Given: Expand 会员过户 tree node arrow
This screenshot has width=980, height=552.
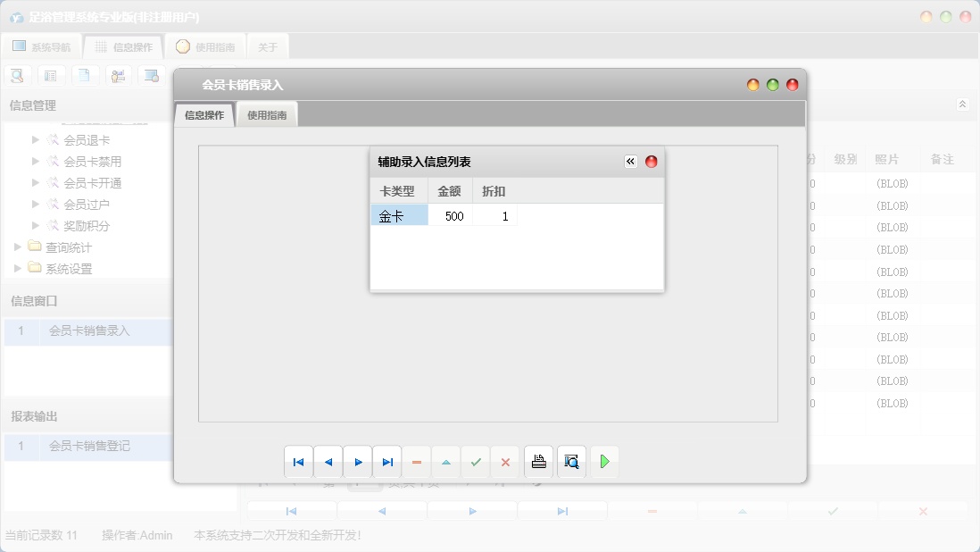Looking at the screenshot, I should coord(36,204).
